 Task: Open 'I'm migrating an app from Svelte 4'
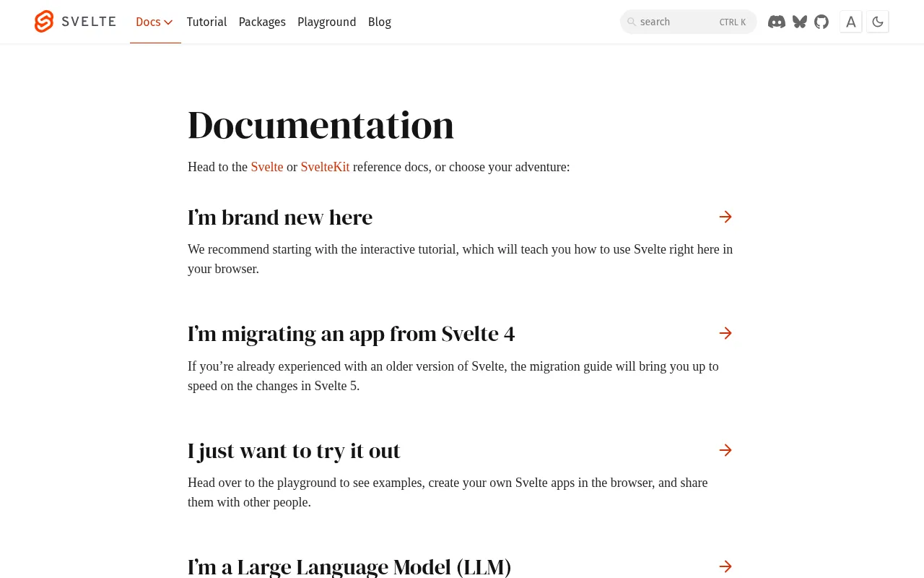coord(352,334)
